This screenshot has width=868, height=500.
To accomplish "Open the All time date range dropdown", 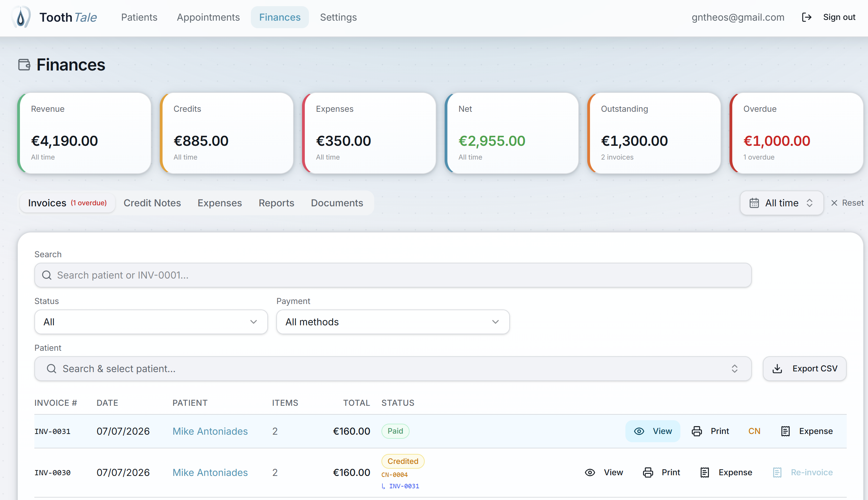I will (x=782, y=203).
